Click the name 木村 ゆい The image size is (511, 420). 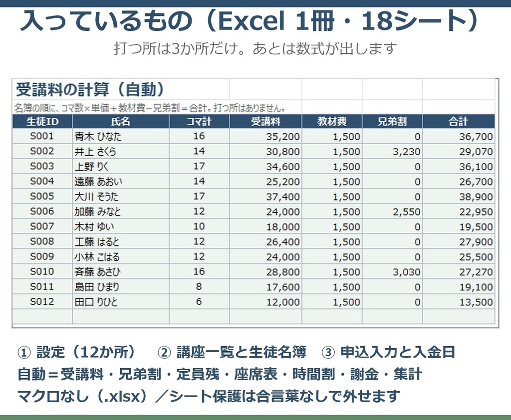point(94,226)
